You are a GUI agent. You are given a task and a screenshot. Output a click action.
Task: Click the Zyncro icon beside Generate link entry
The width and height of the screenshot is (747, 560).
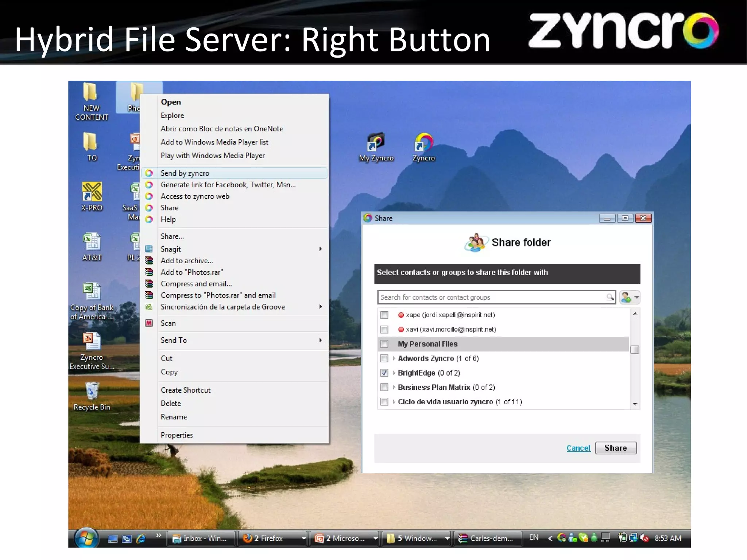pos(149,185)
